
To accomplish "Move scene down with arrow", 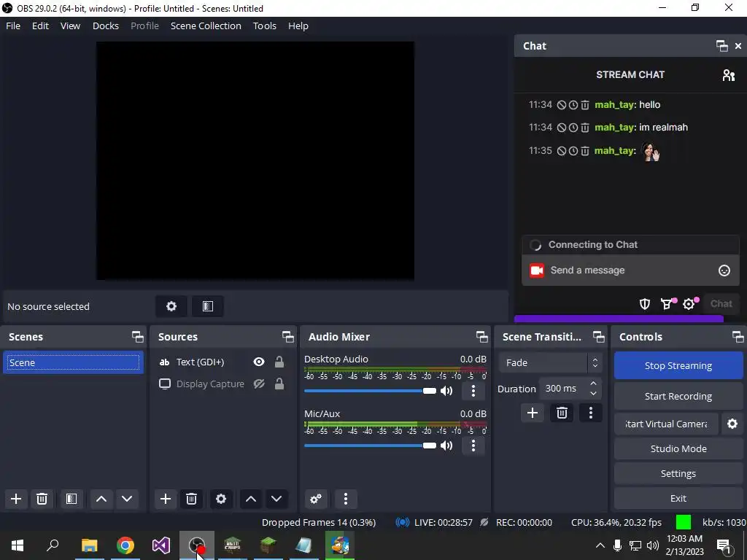I will point(127,499).
